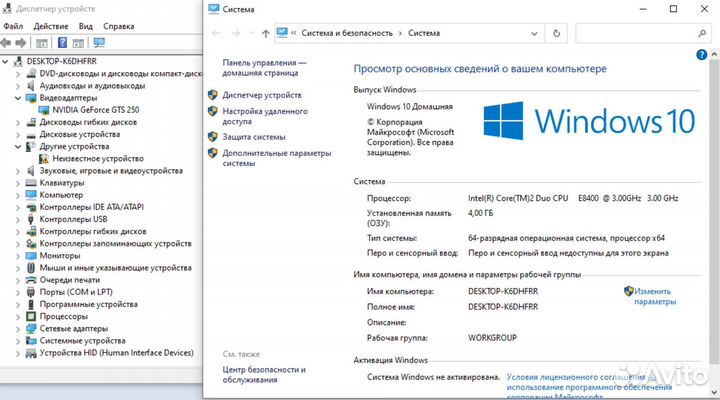Open license agreement terms link
The width and height of the screenshot is (720, 400).
(589, 387)
